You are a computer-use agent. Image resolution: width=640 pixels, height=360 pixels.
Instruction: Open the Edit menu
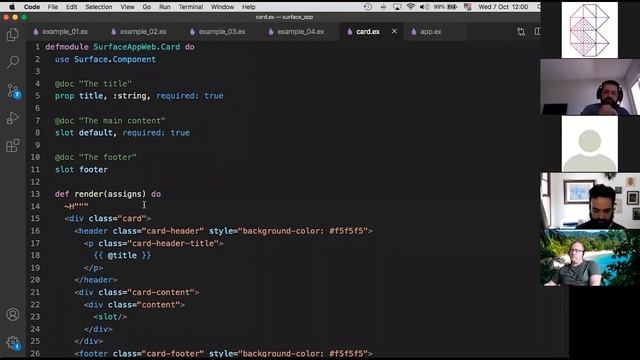(71, 7)
